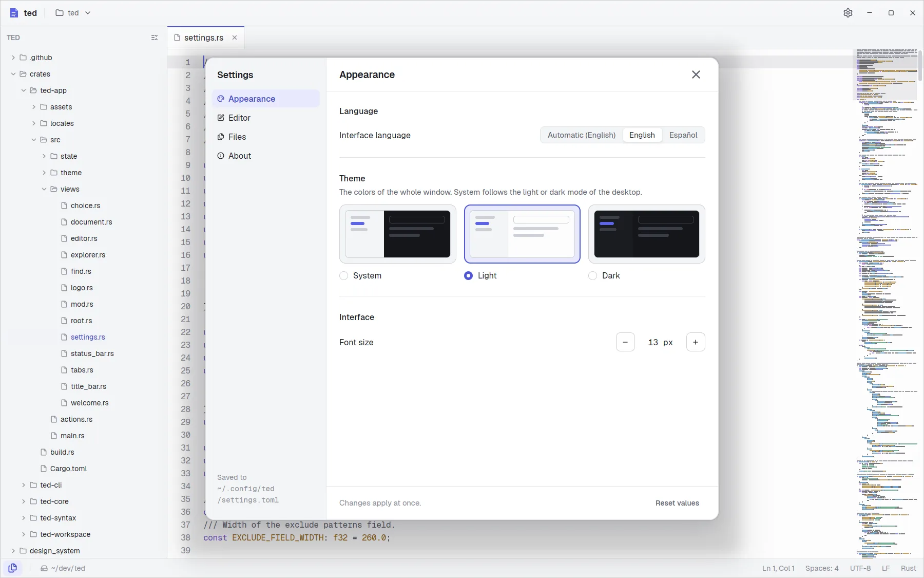The width and height of the screenshot is (924, 578).
Task: Click the file icon of choice.rs
Action: [x=64, y=206]
